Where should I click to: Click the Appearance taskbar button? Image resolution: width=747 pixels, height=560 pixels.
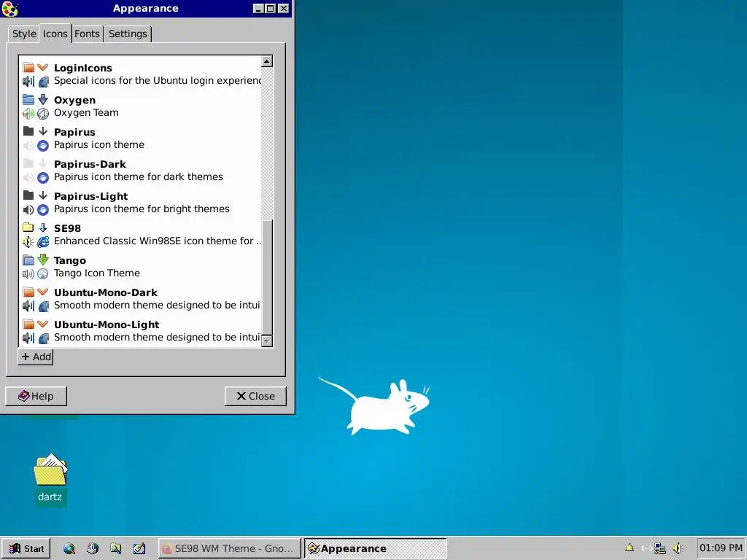pyautogui.click(x=376, y=548)
